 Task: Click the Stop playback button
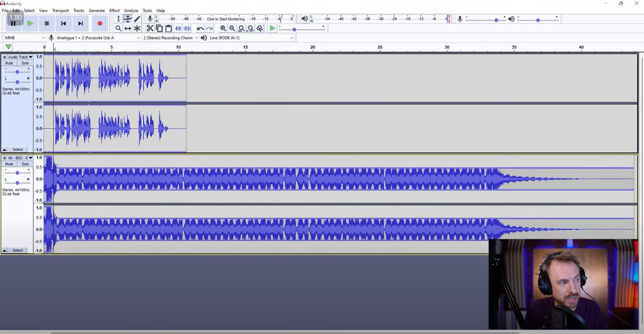tap(47, 23)
